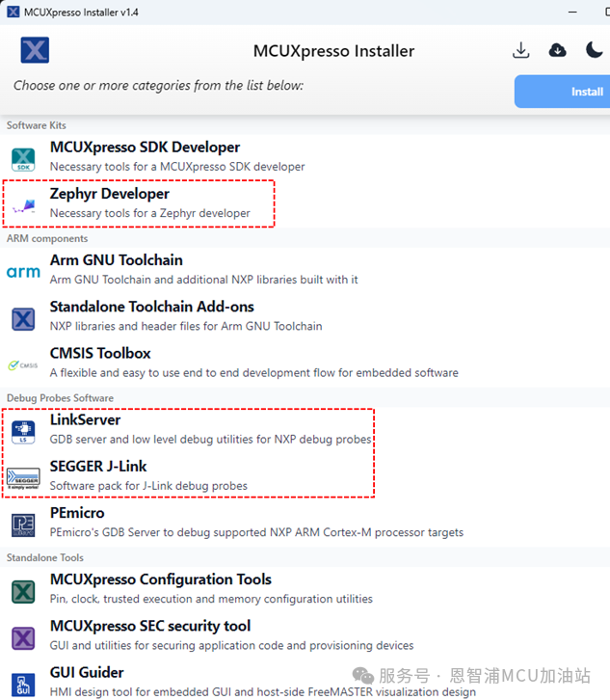This screenshot has height=700, width=610.
Task: Click the CMSIS Toolbox icon
Action: [23, 365]
